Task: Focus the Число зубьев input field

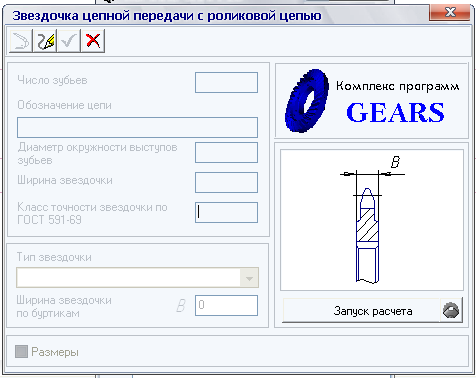Action: [x=226, y=82]
